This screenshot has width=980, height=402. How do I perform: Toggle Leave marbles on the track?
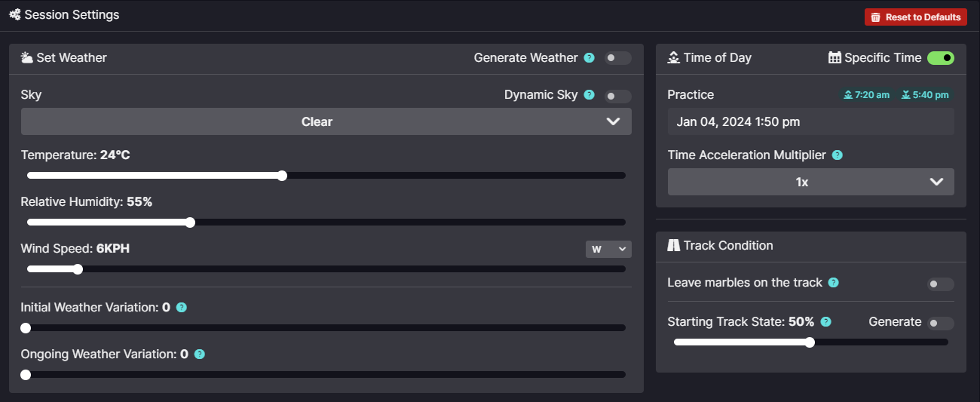click(x=940, y=284)
